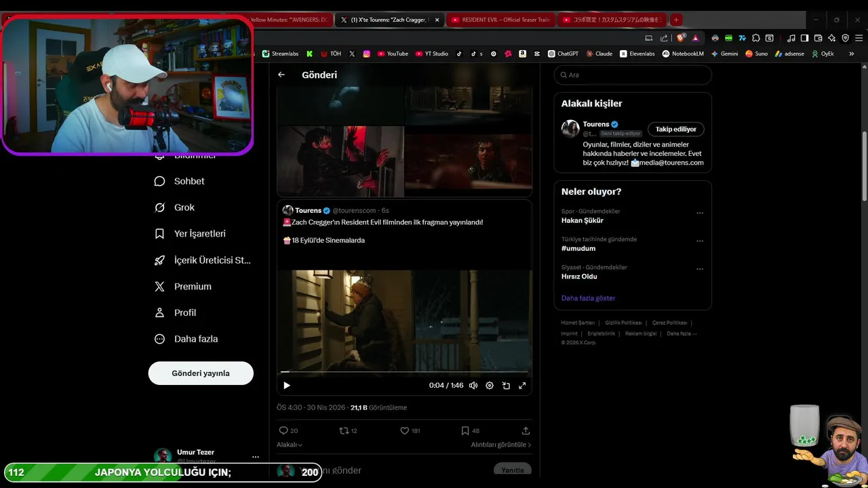The height and width of the screenshot is (488, 868).
Task: Open Çerez Politikası footer link
Action: point(669,323)
